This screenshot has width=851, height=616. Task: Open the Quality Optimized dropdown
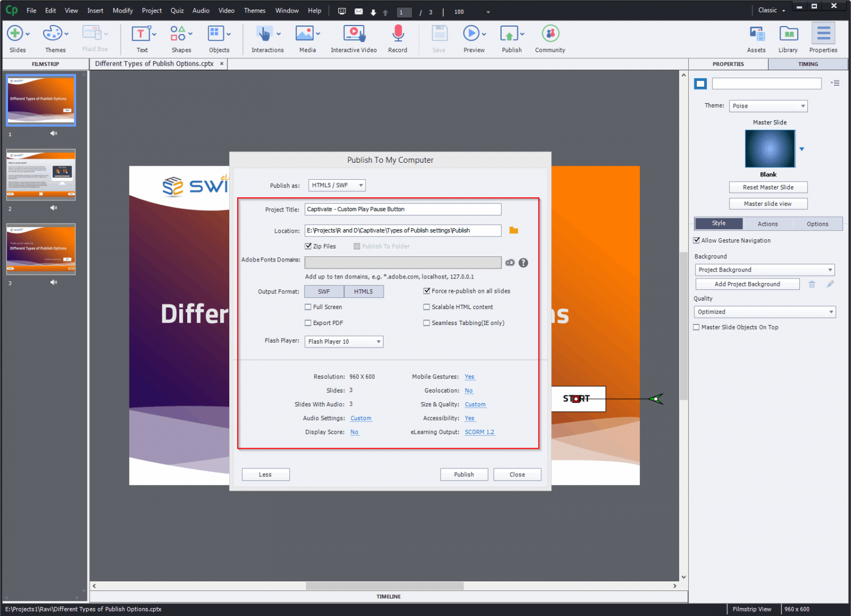(765, 312)
